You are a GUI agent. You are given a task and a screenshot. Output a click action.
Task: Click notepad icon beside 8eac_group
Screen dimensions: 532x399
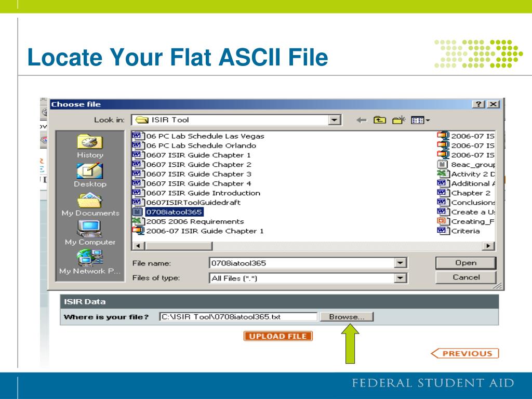tap(443, 164)
